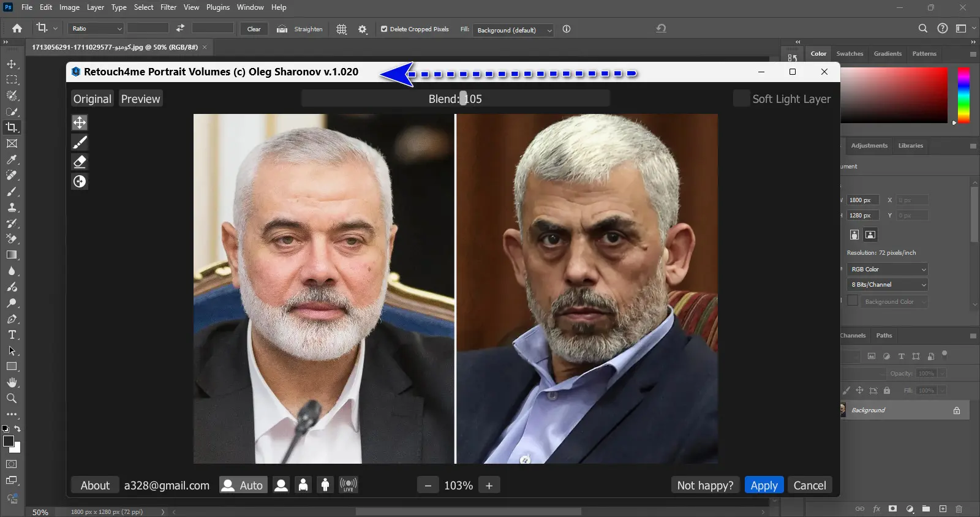Click the LIVE preview icon
This screenshot has width=980, height=517.
tap(349, 485)
